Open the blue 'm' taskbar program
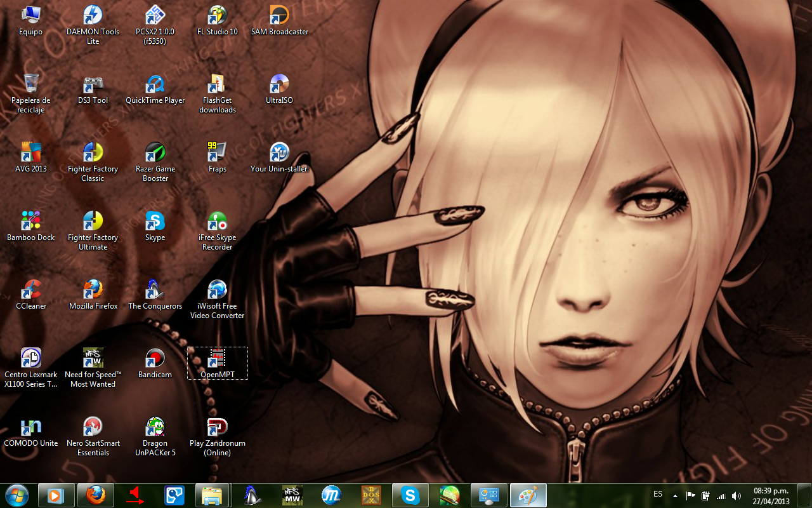 tap(332, 495)
